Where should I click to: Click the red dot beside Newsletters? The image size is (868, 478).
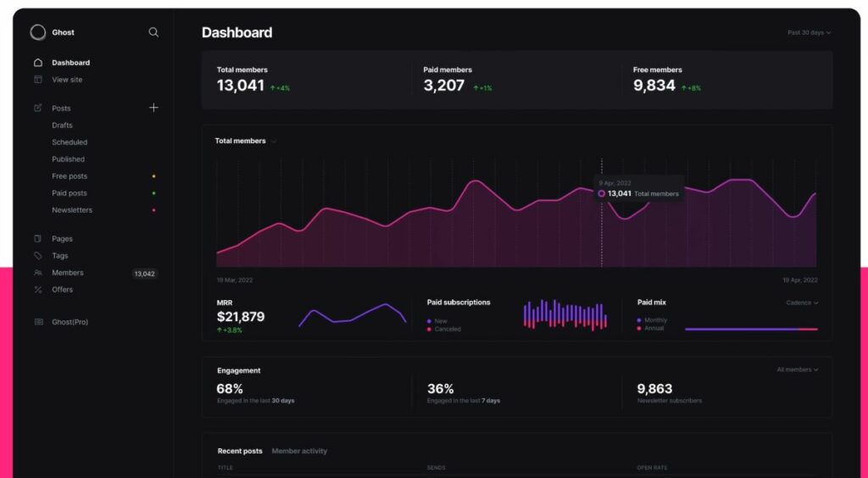tap(153, 210)
